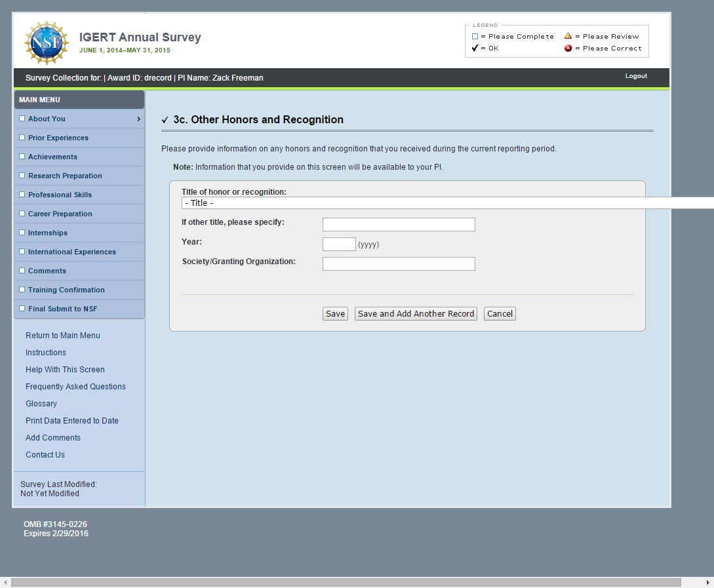Click the About You status box icon

click(22, 119)
